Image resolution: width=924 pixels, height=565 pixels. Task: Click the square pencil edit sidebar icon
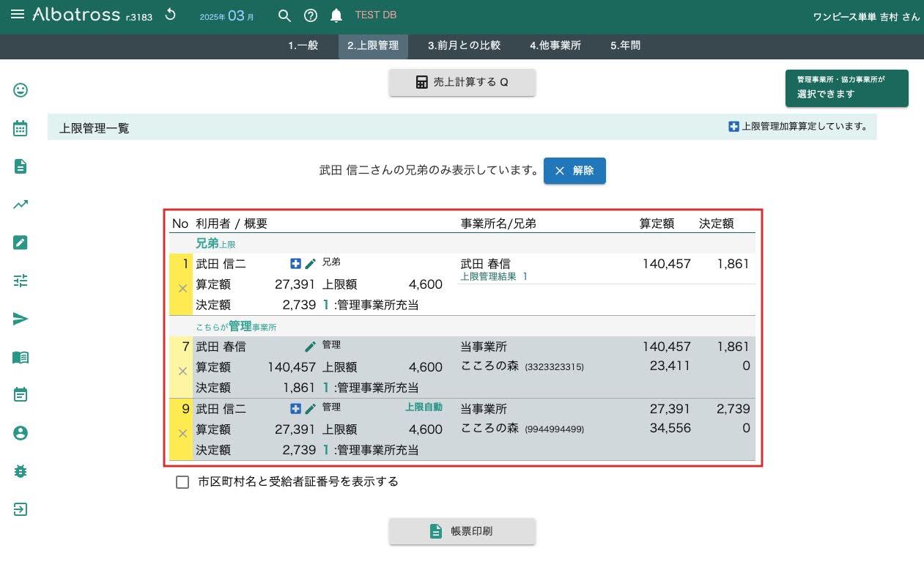(x=21, y=243)
